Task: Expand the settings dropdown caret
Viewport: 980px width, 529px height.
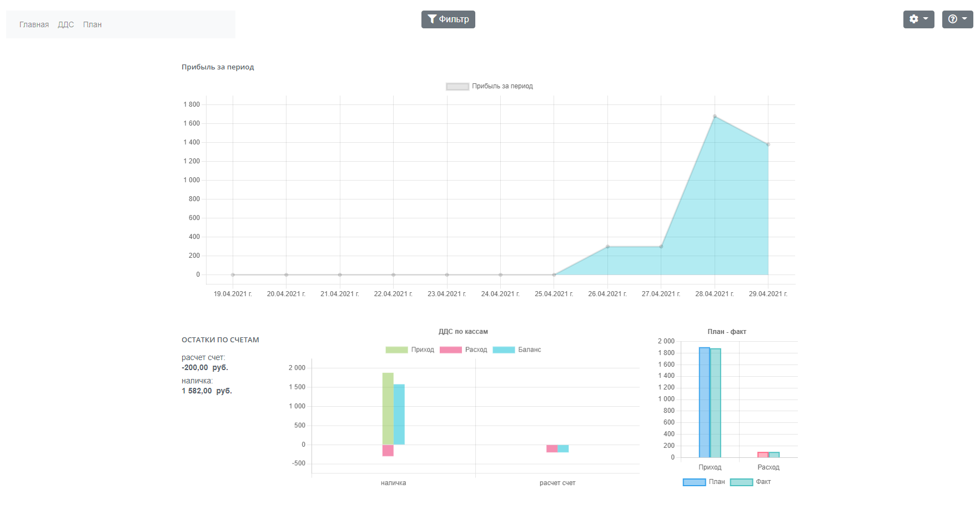Action: pyautogui.click(x=926, y=19)
